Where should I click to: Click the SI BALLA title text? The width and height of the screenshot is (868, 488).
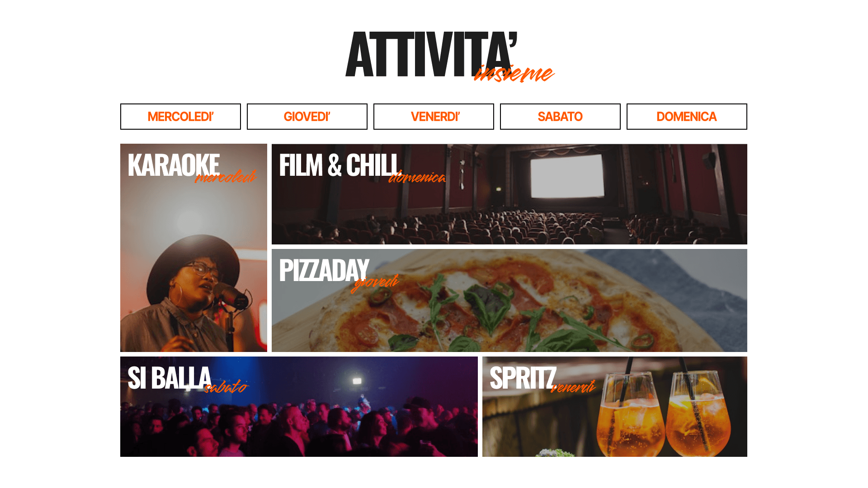(170, 378)
